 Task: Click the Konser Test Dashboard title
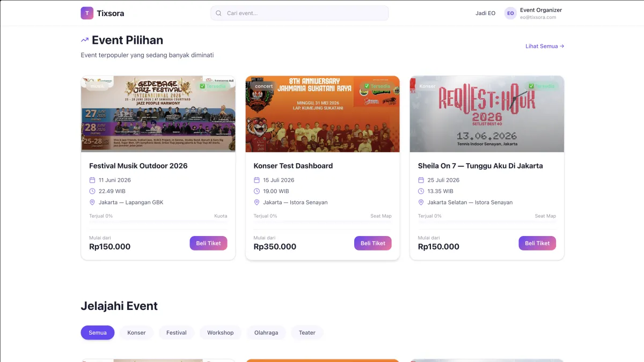click(x=293, y=166)
